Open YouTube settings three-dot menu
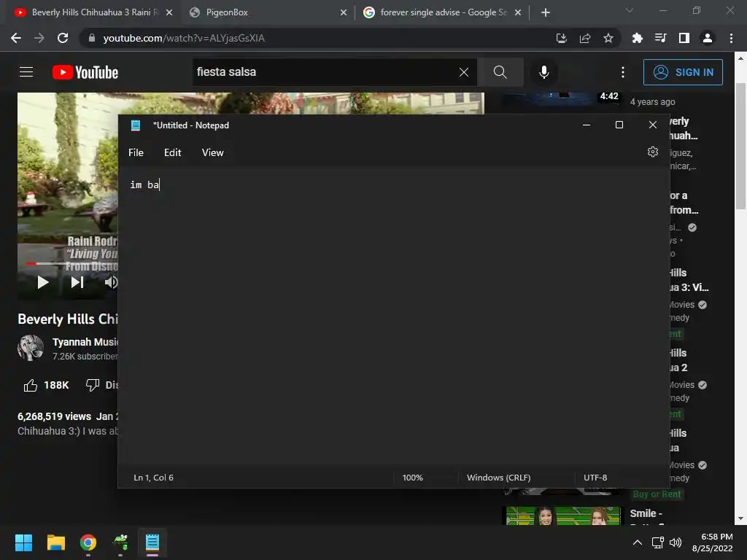The image size is (747, 560). (623, 72)
